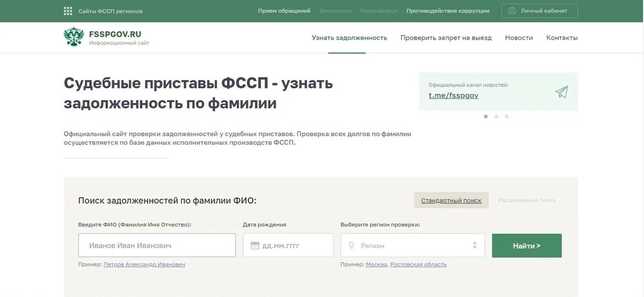Switch to Расширенный поиск
This screenshot has width=644, height=297.
(527, 201)
